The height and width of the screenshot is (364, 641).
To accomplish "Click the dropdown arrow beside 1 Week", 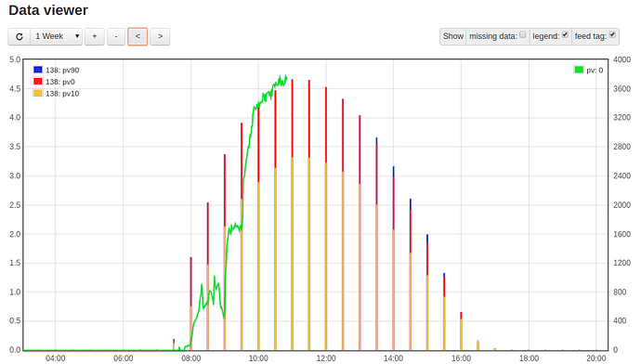I will 77,36.
